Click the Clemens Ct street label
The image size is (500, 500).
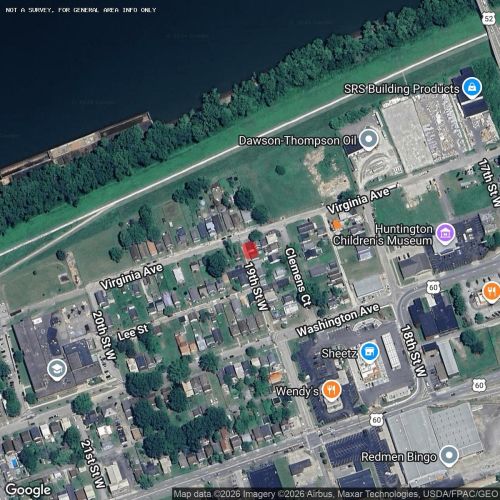coord(298,277)
